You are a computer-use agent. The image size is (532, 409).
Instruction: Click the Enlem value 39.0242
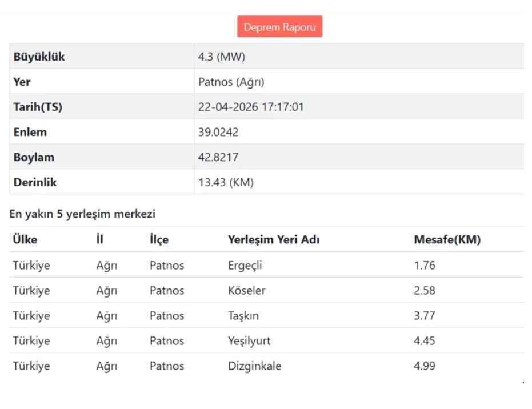[x=218, y=132]
